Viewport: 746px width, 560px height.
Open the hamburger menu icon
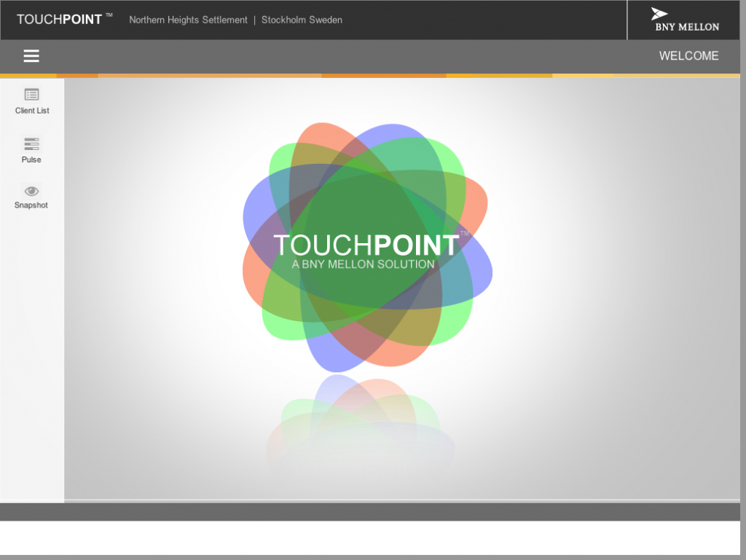pyautogui.click(x=31, y=56)
